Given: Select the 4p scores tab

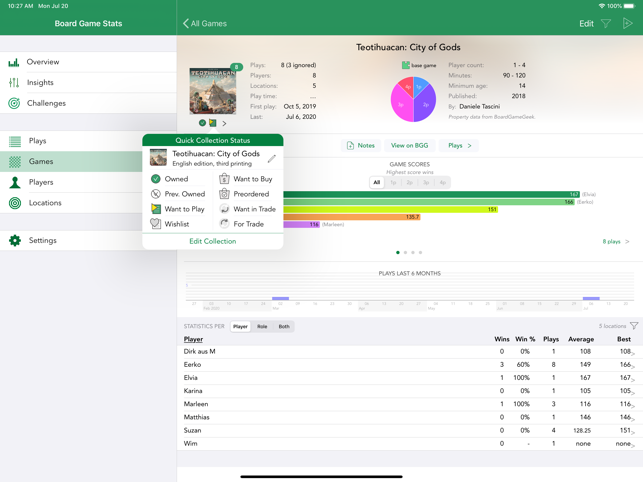Looking at the screenshot, I should (x=442, y=183).
